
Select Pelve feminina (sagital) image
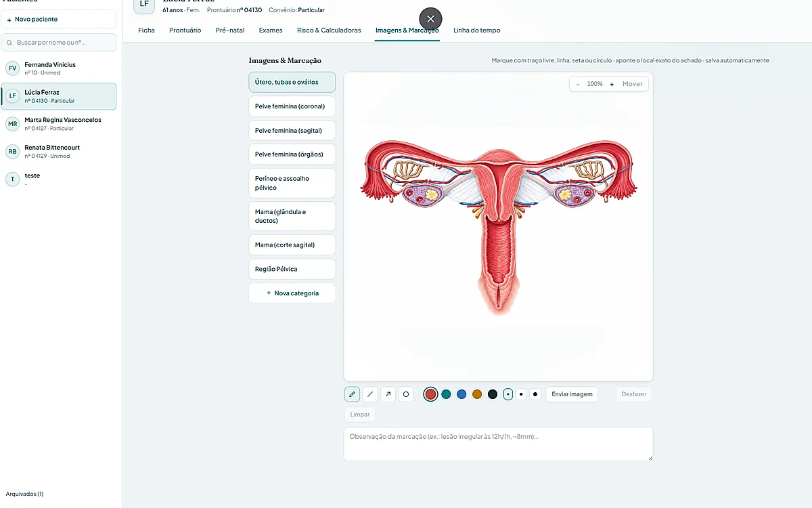(x=292, y=131)
